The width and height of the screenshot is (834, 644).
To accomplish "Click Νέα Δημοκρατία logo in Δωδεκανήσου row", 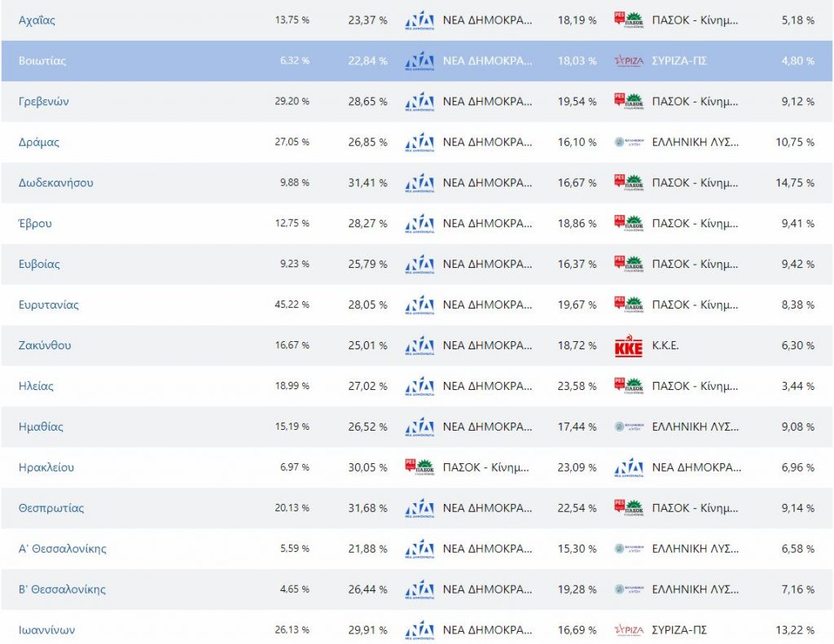I will coord(419,183).
